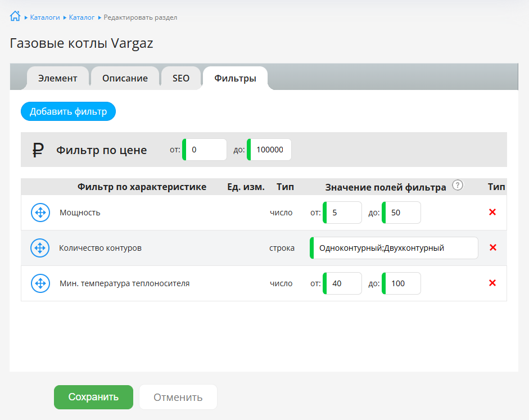Click the Ед. изм. column header
The height and width of the screenshot is (420, 529).
[x=246, y=187]
